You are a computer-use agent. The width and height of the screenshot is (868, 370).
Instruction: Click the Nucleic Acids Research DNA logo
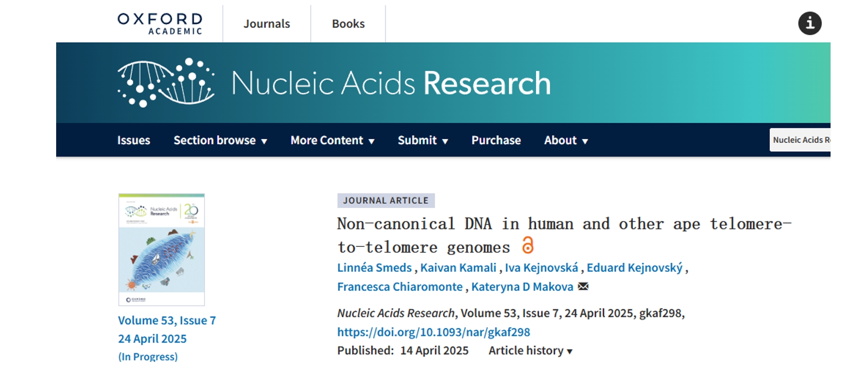(166, 83)
